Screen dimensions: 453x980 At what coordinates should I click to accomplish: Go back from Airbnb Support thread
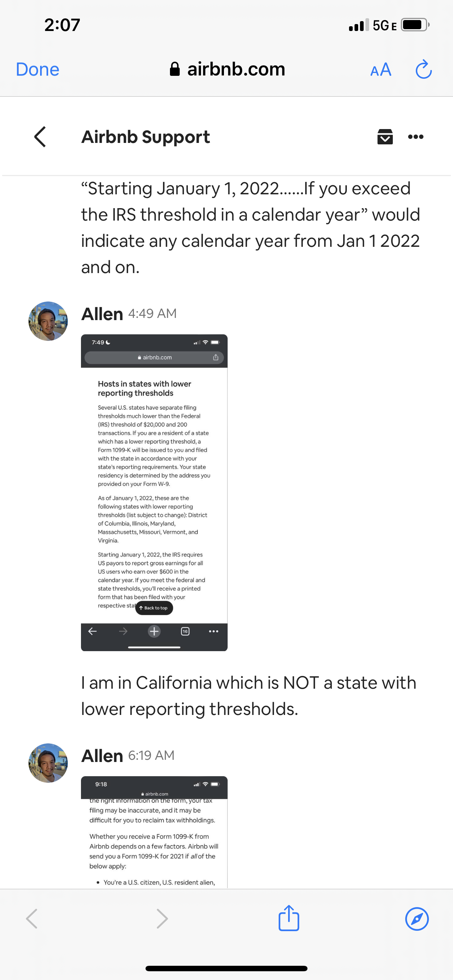(40, 137)
